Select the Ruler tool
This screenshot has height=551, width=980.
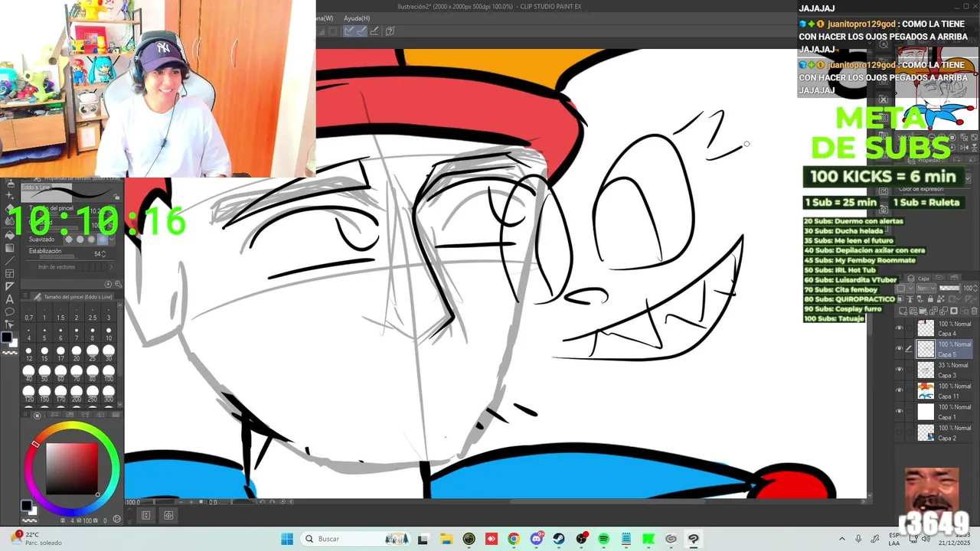coord(9,286)
